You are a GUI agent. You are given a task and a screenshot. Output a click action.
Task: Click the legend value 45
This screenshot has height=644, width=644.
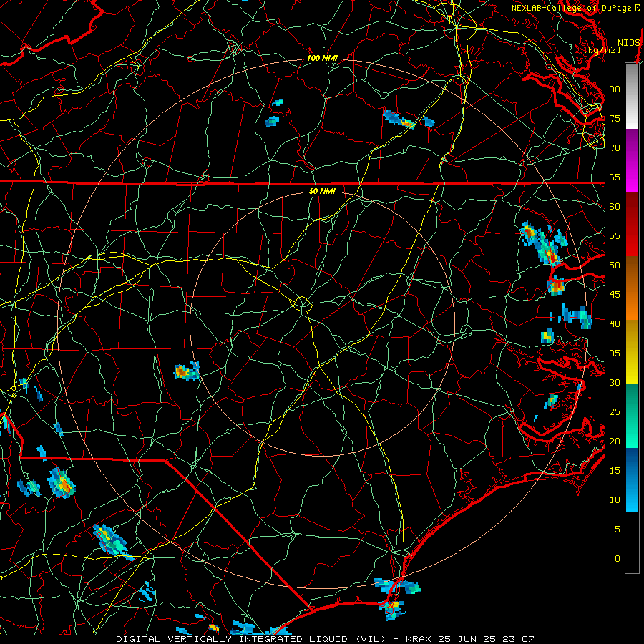pos(615,295)
